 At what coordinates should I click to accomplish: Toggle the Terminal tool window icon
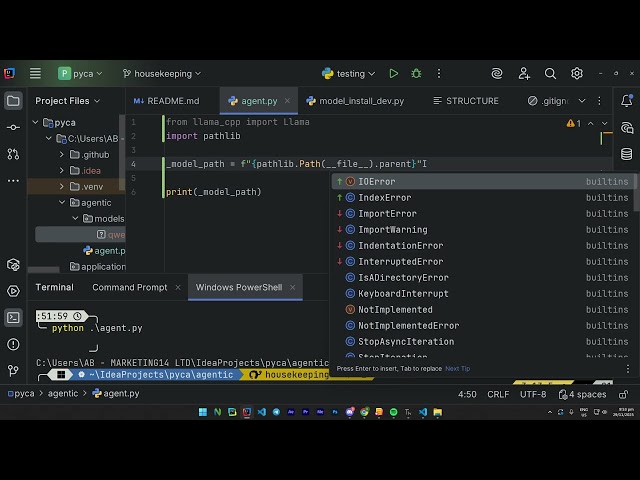pyautogui.click(x=13, y=318)
